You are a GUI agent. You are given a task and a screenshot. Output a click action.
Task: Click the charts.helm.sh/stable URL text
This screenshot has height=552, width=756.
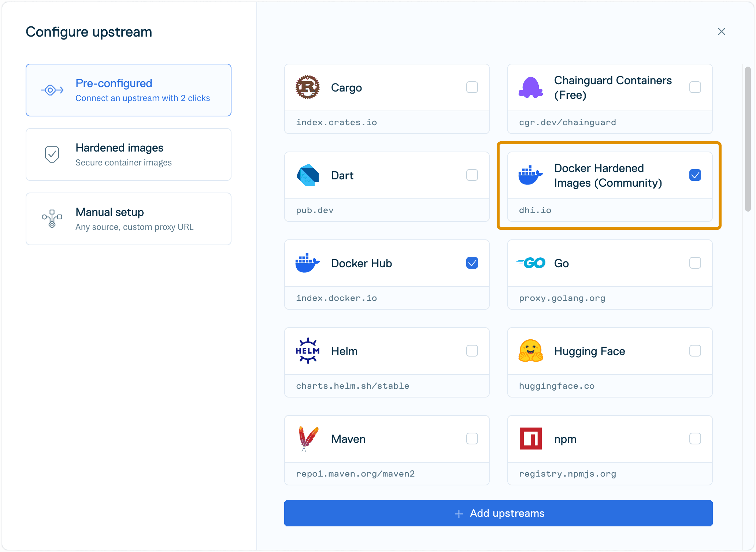[352, 386]
